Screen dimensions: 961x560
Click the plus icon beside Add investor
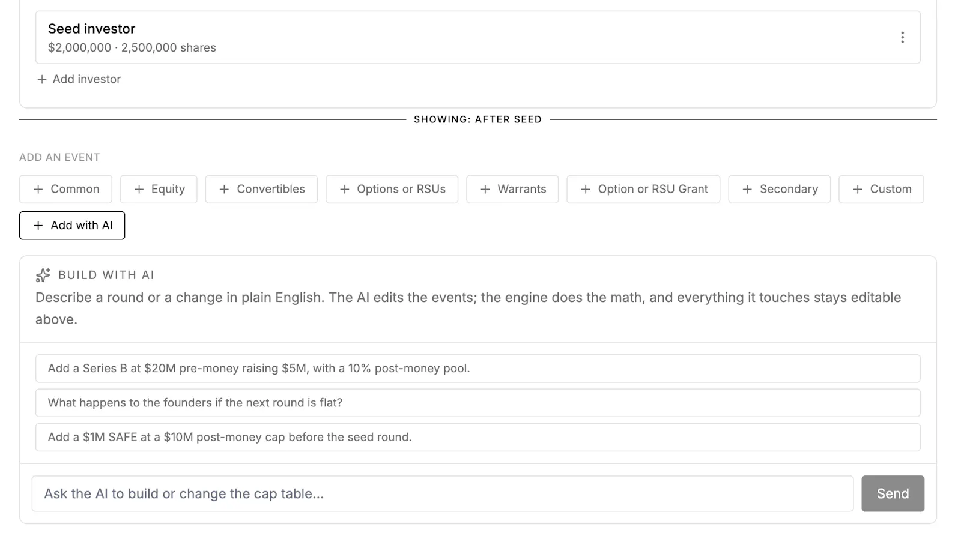pos(41,79)
